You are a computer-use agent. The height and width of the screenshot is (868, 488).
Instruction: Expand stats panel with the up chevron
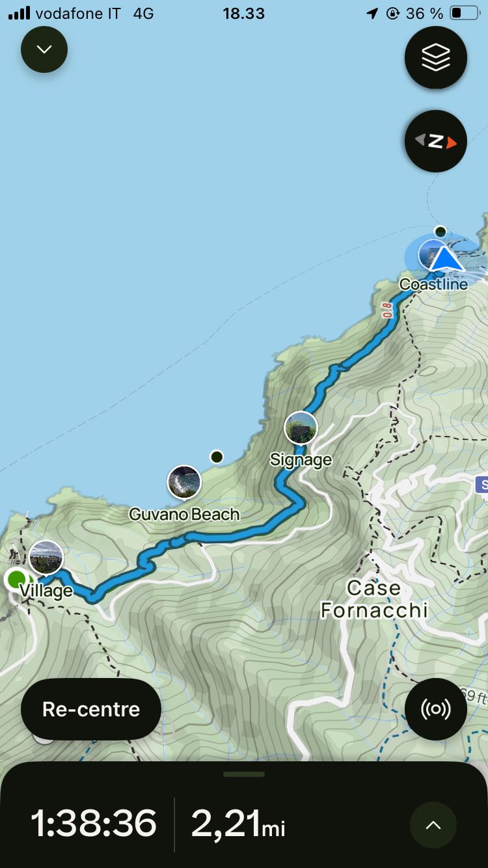(433, 825)
